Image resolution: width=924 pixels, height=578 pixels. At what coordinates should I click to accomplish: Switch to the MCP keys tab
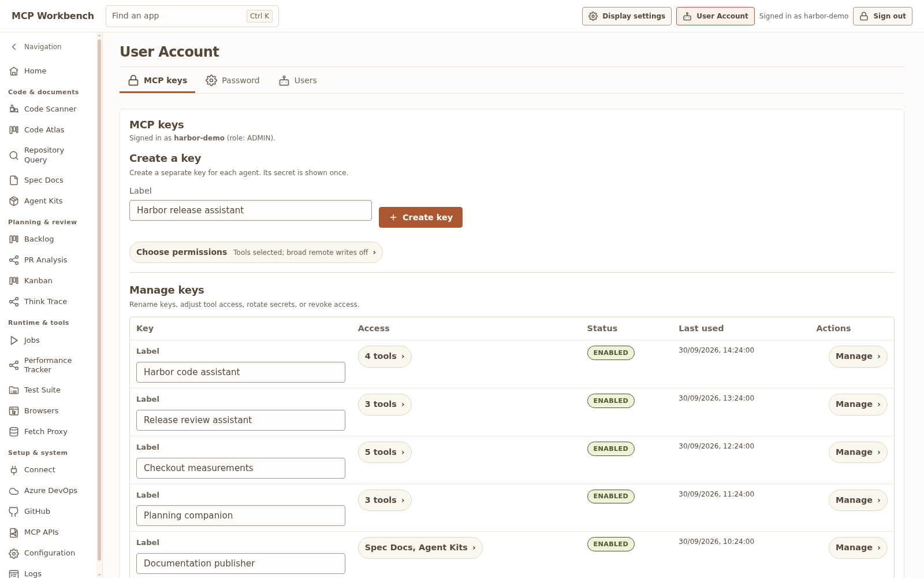click(x=158, y=80)
